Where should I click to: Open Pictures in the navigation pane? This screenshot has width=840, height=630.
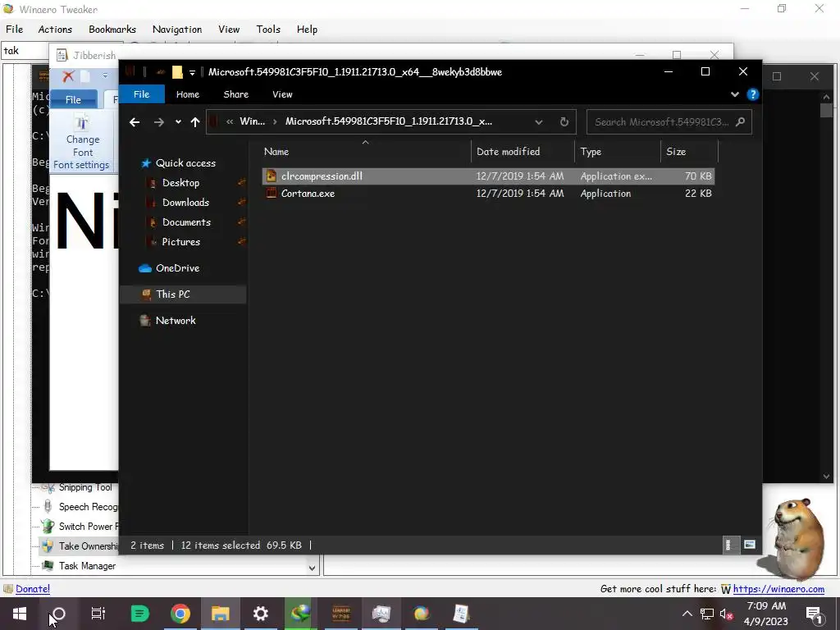click(x=181, y=242)
